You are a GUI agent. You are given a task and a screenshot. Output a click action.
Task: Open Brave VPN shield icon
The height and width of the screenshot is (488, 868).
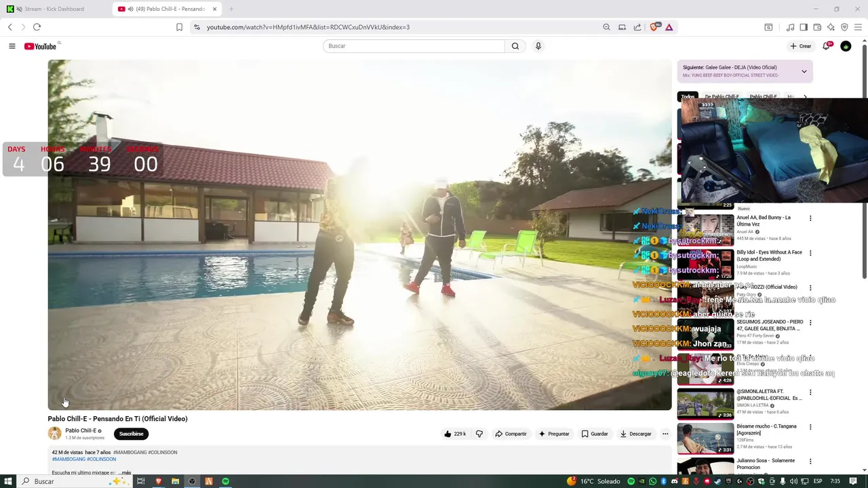tap(844, 27)
